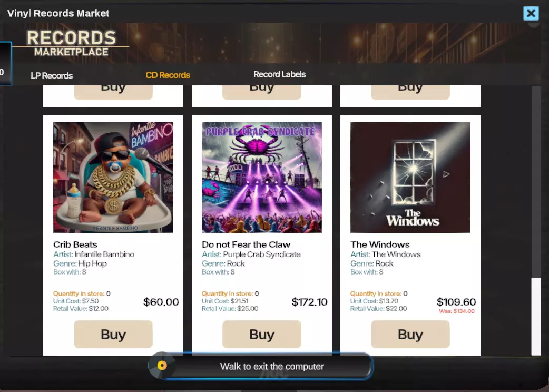Buy Do not Fear the Claw box
Viewport: 549px width, 392px height.
[x=261, y=334]
